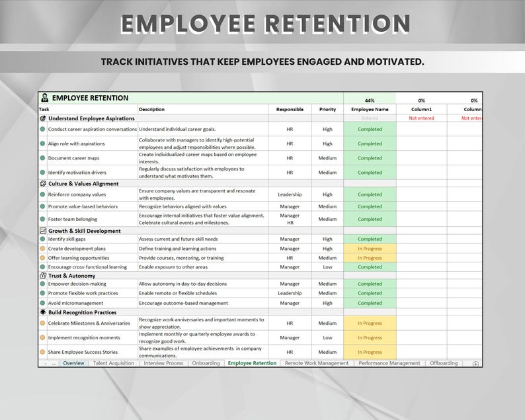Click the Description column header
The width and height of the screenshot is (525, 420).
203,109
